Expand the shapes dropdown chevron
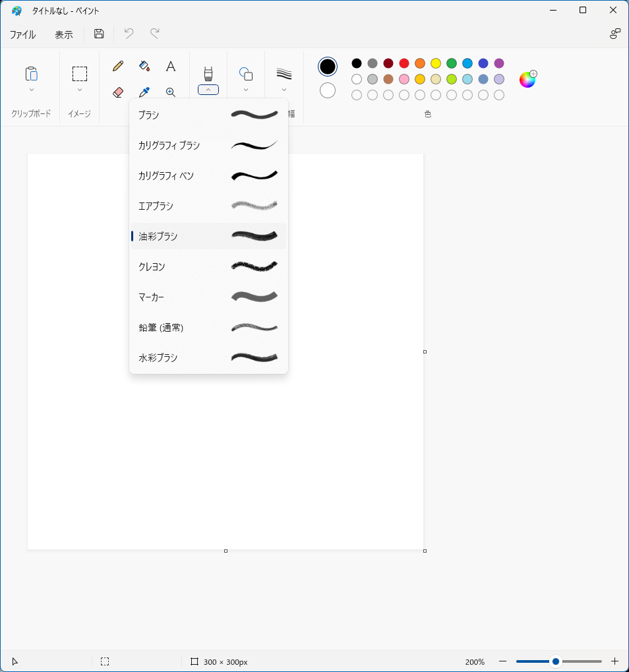This screenshot has height=672, width=629. (x=245, y=90)
